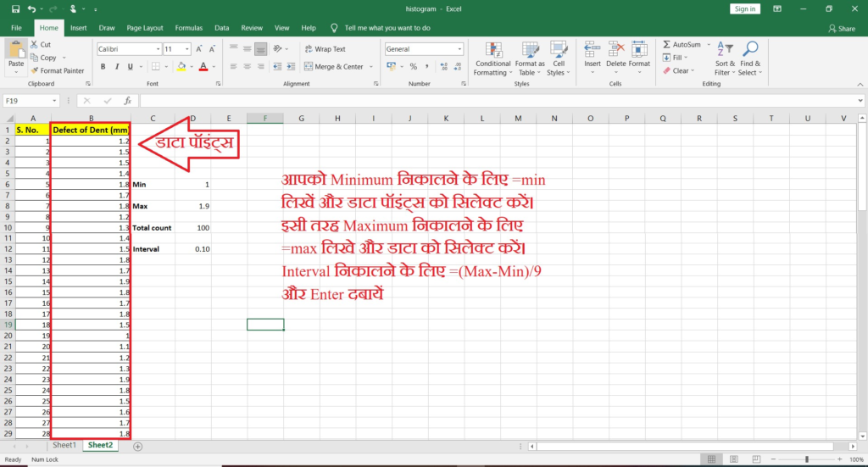Toggle Center horizontal alignment

247,67
